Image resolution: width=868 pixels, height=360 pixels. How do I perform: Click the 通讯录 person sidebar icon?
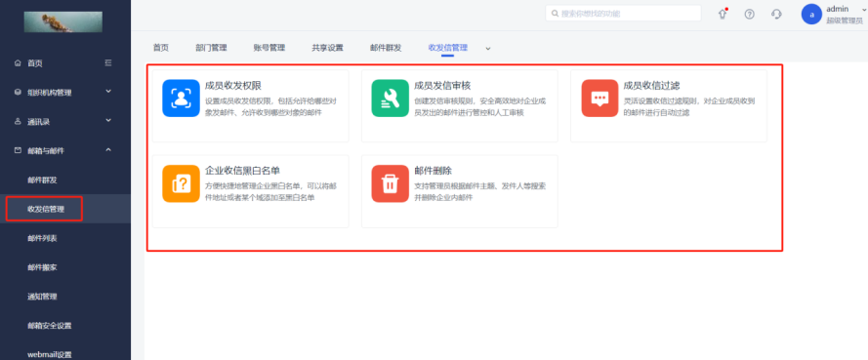pyautogui.click(x=18, y=121)
